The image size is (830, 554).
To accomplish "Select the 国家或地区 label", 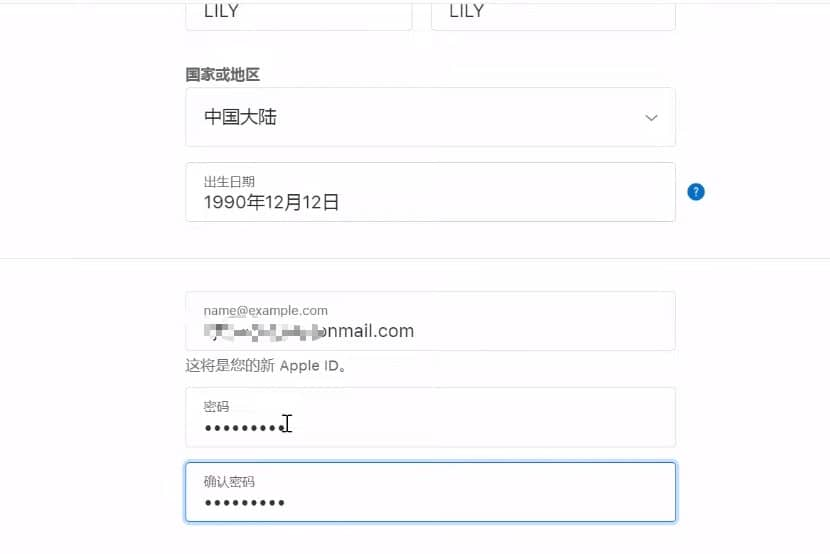I will (222, 75).
